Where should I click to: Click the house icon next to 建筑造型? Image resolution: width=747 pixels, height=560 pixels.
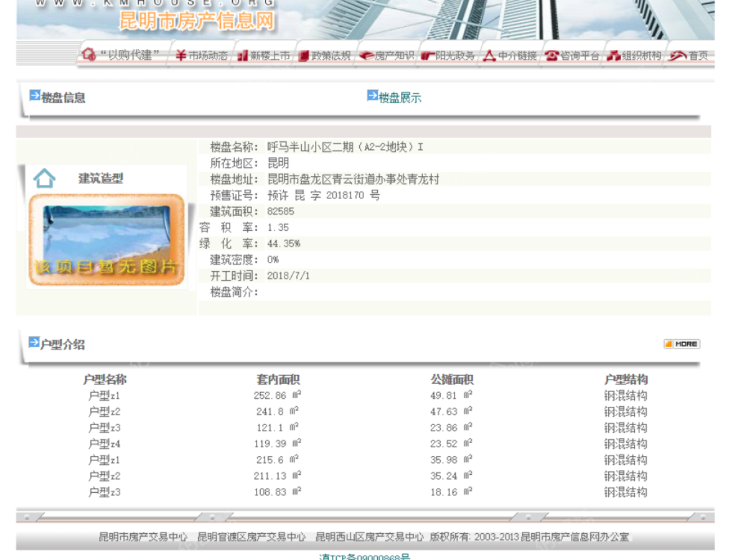click(44, 178)
